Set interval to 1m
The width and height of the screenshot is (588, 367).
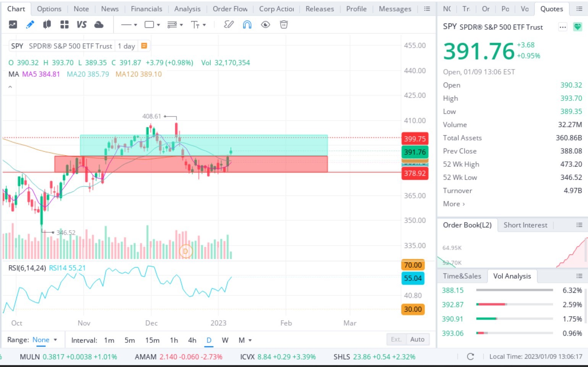pyautogui.click(x=109, y=340)
